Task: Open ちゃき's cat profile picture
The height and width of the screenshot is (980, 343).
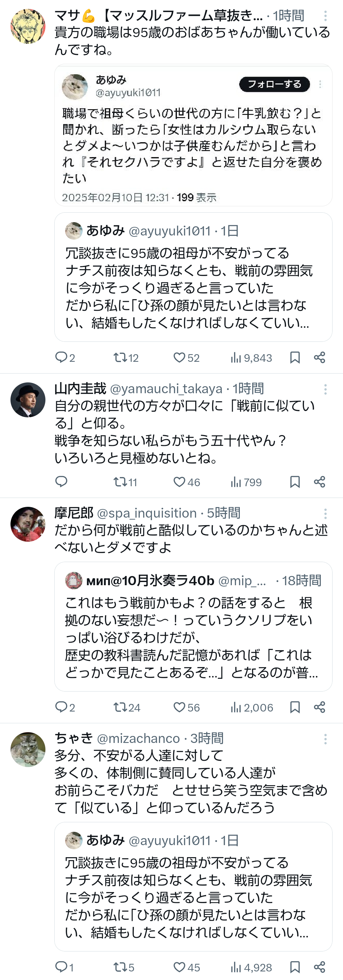Action: pos(28,749)
